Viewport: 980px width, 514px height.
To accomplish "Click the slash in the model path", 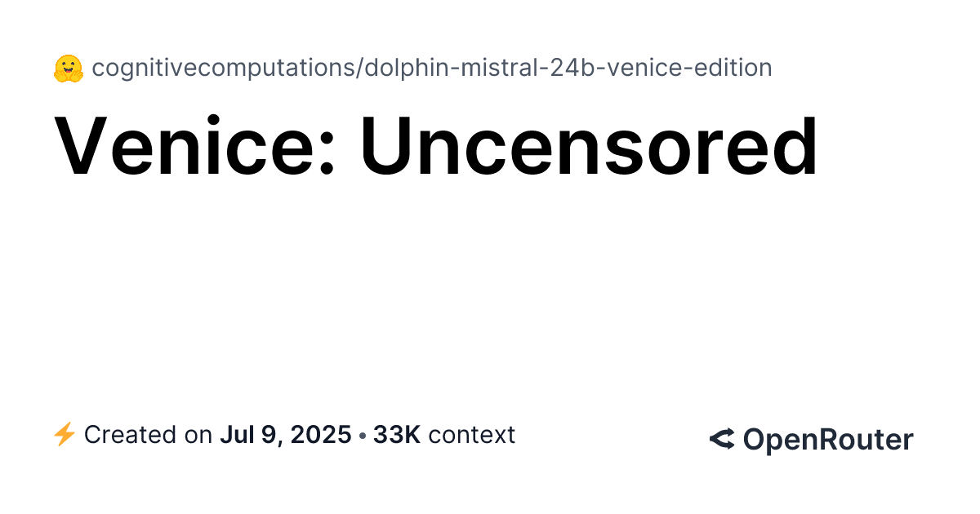I will coord(359,69).
